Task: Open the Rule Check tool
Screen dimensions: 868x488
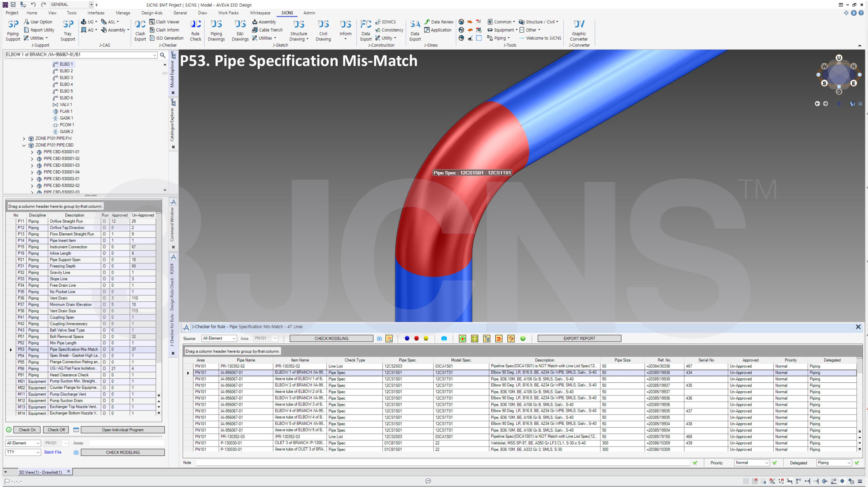Action: coord(195,30)
